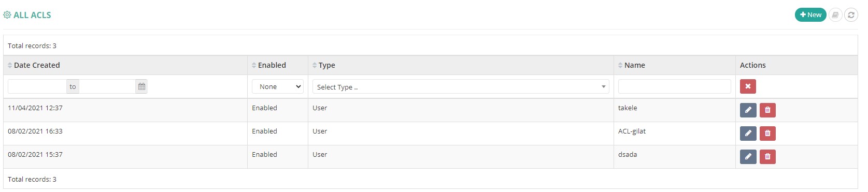Edit the ACL-gilat entry
Screen dimensions: 868x192
[748, 133]
